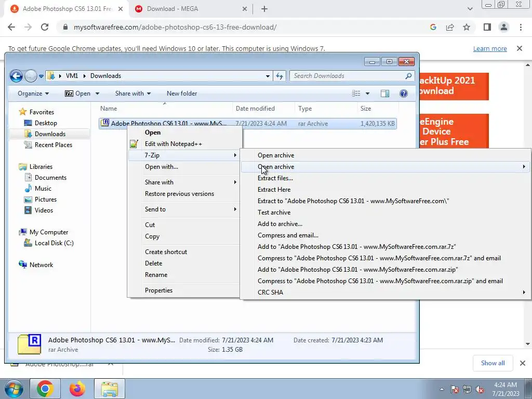The height and width of the screenshot is (399, 532).
Task: Expand the view options dropdown arrow
Action: tap(367, 94)
